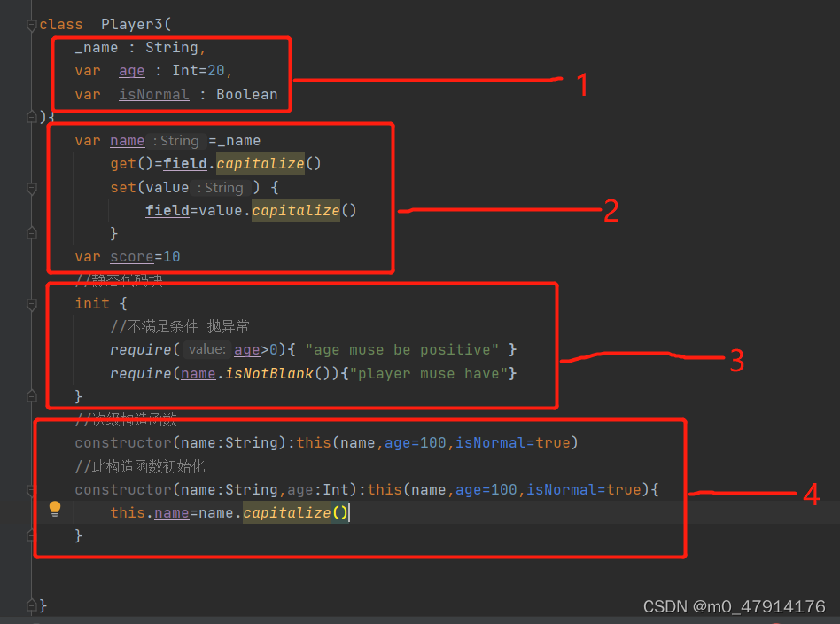This screenshot has height=624, width=840.
Task: Place cursor after 'capitalize()' on the highlighted line
Action: 349,513
